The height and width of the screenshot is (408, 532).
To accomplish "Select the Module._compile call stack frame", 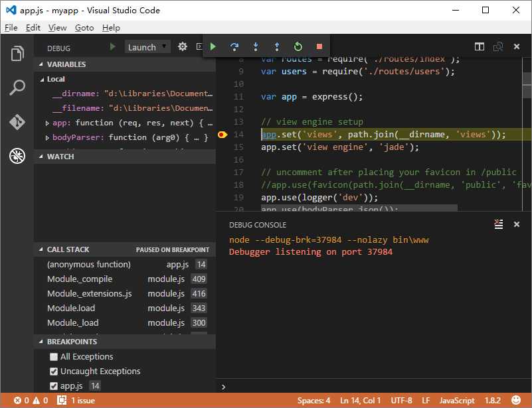I will click(x=80, y=279).
